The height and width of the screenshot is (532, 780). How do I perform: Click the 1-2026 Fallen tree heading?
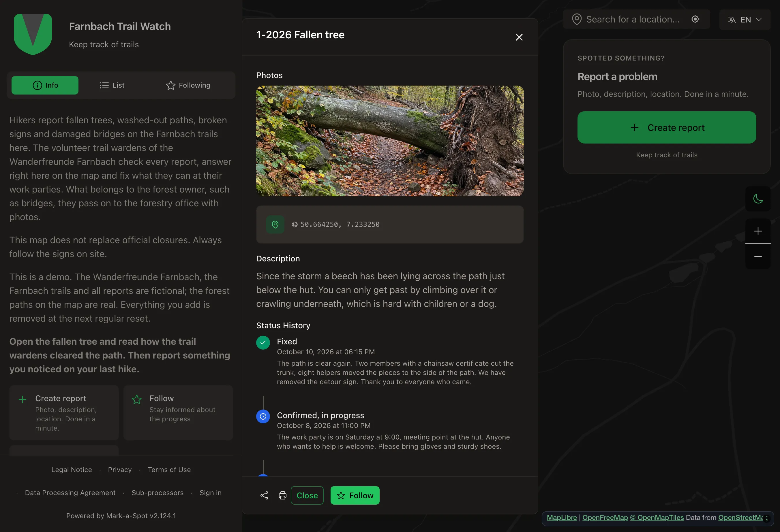(300, 35)
